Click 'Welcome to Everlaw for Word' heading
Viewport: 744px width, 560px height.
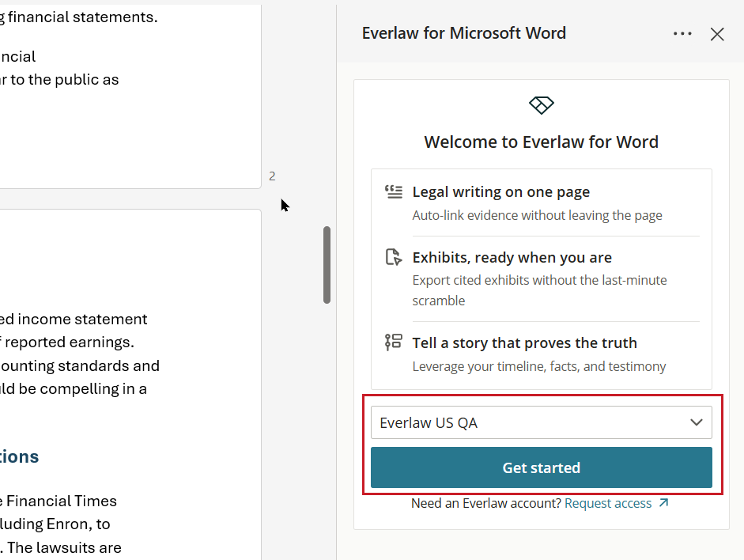pyautogui.click(x=542, y=142)
